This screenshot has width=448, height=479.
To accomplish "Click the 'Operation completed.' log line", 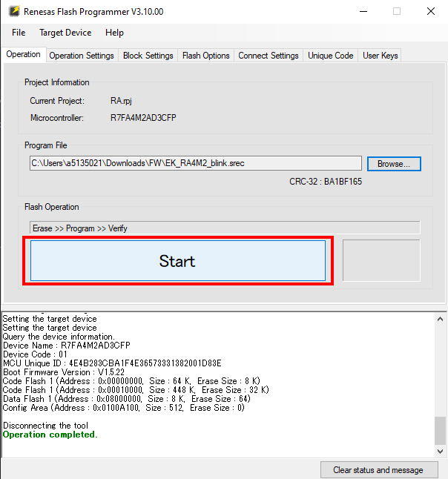I will point(50,435).
